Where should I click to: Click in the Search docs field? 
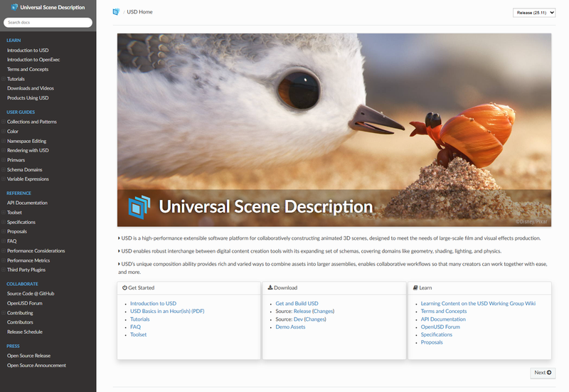click(48, 23)
